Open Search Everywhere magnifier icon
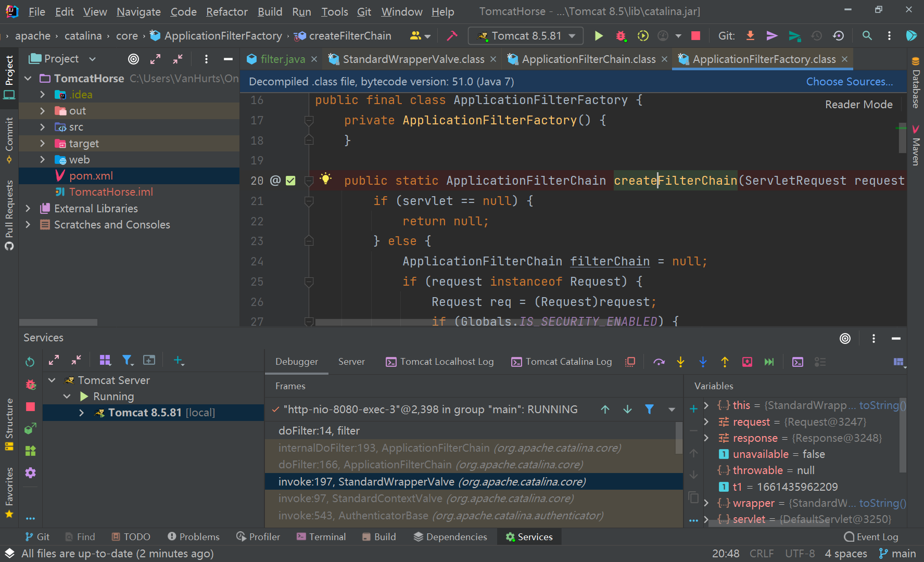Screen dimensions: 924x562 pyautogui.click(x=867, y=36)
